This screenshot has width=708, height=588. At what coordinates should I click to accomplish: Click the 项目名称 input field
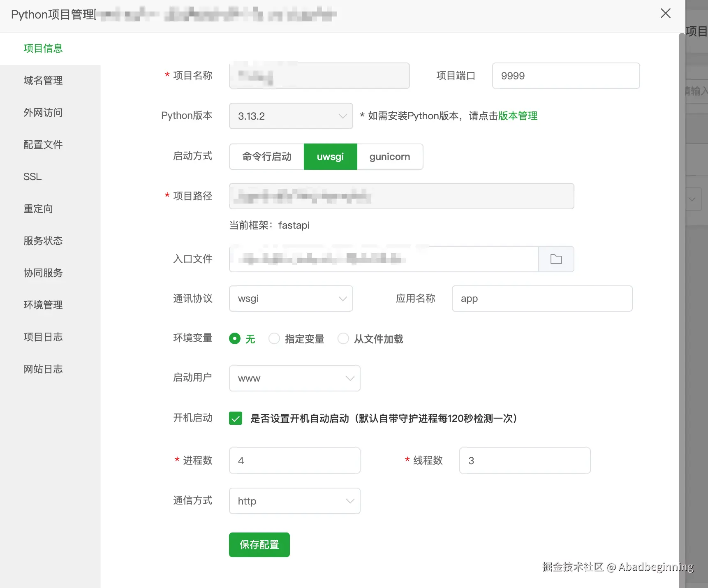click(319, 76)
